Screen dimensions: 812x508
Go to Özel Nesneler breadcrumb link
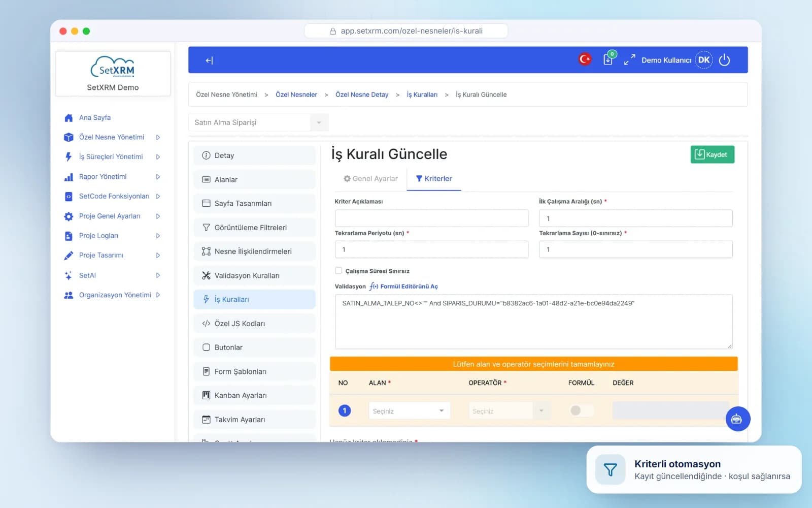[x=296, y=95]
